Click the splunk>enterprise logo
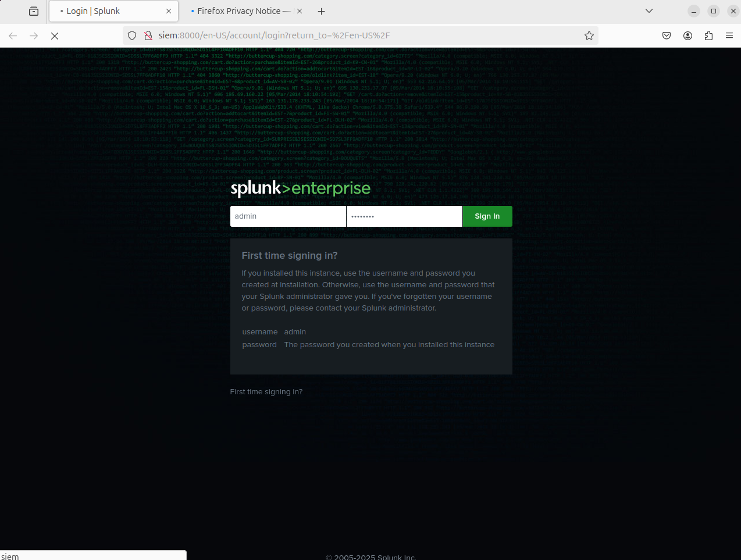 pyautogui.click(x=301, y=188)
